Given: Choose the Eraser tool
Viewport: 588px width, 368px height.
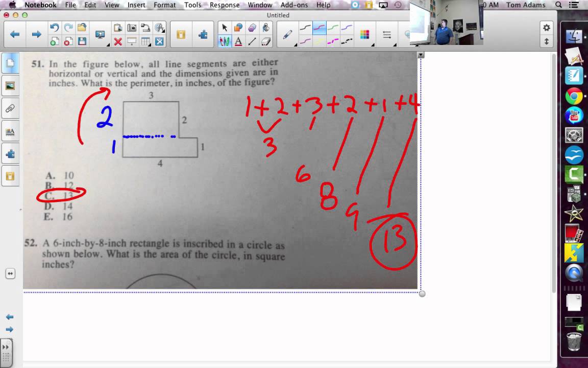Looking at the screenshot, I should (266, 41).
